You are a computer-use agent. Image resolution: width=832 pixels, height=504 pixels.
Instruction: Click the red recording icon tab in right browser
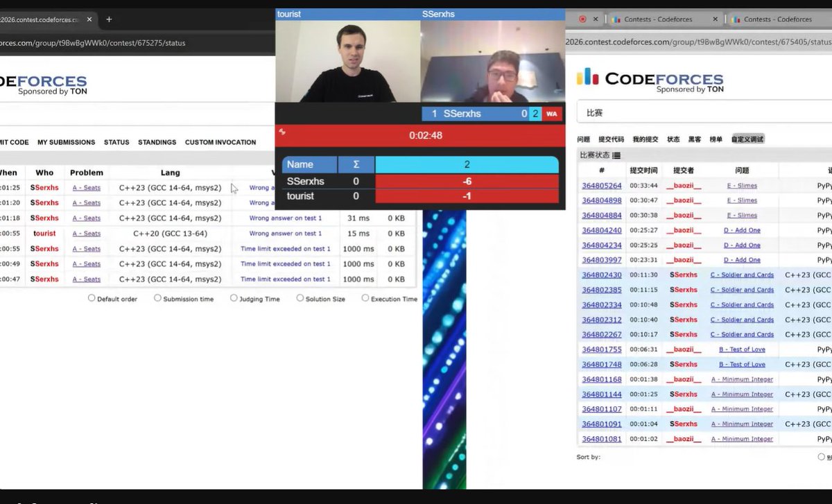click(582, 19)
